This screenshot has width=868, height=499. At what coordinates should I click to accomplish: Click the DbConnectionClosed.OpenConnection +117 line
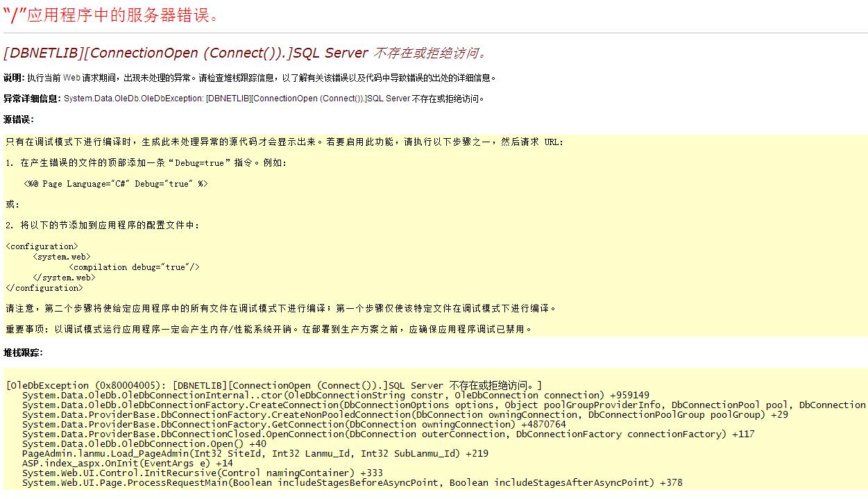(x=389, y=434)
